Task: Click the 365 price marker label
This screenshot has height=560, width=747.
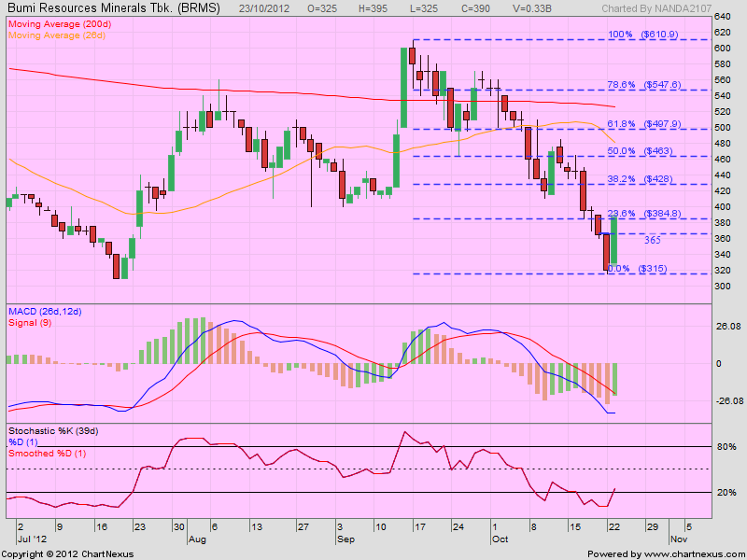Action: coord(654,241)
